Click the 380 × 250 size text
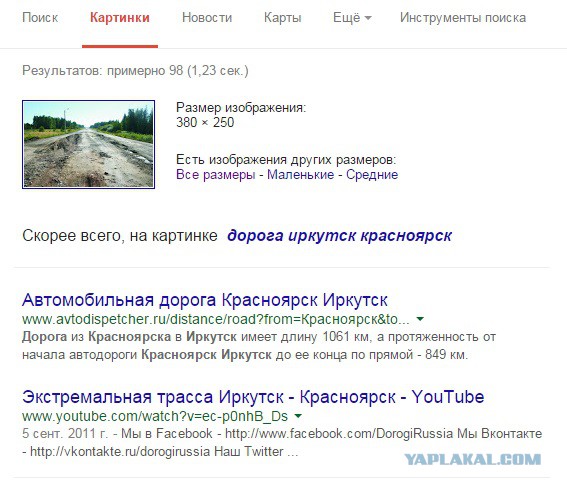567x489 pixels. (205, 122)
